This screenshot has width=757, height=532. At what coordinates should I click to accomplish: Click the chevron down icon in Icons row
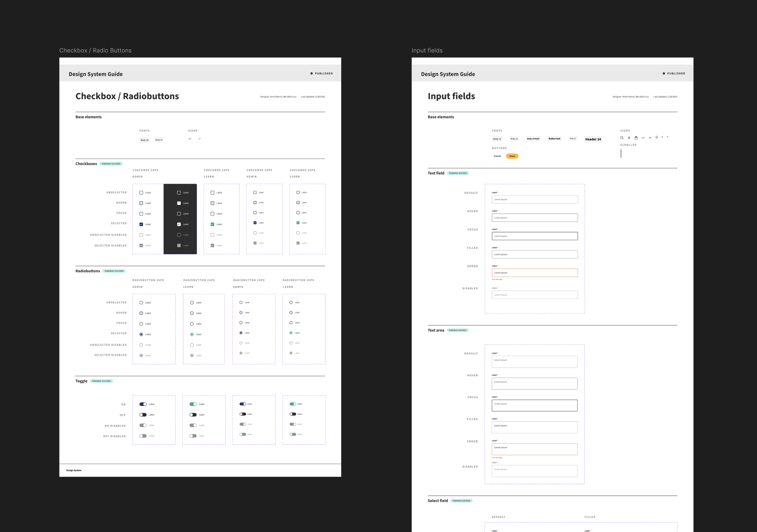pyautogui.click(x=643, y=138)
